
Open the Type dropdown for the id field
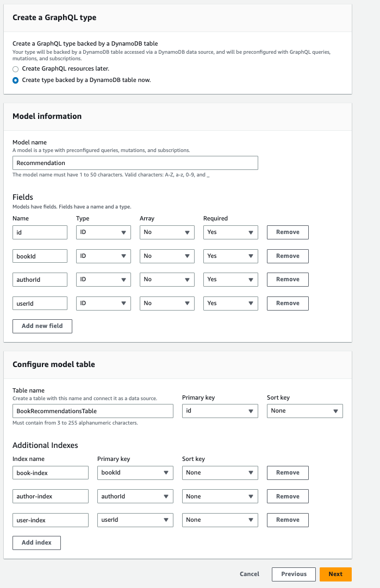(103, 232)
